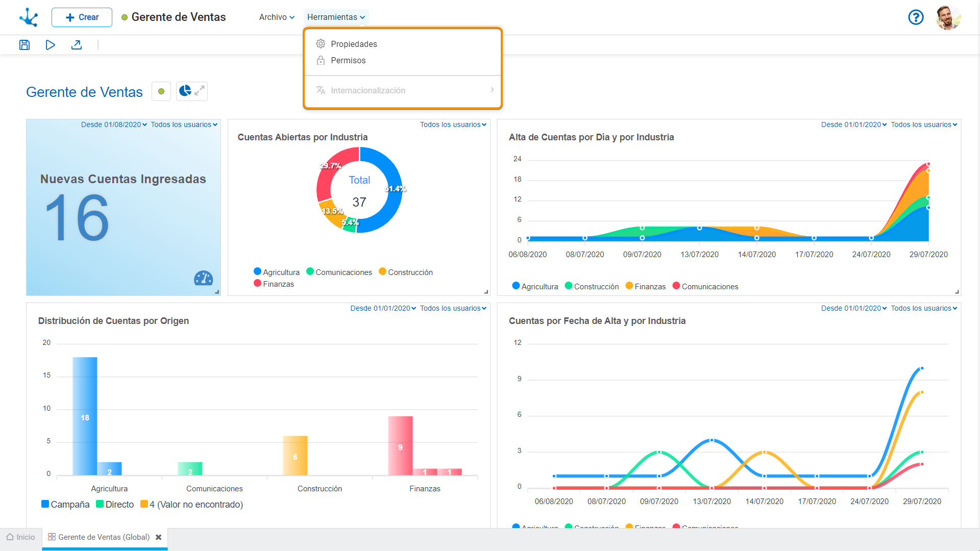980x551 pixels.
Task: Click the Comunicaciones bar labeled 2
Action: click(190, 469)
